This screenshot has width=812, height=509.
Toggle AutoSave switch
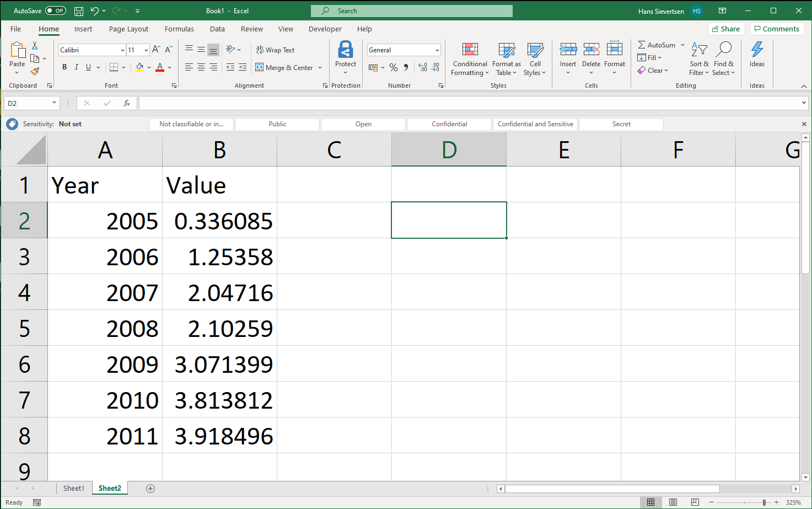tap(56, 11)
